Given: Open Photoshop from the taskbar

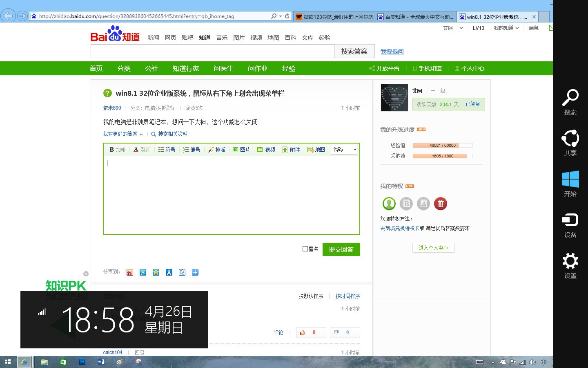Looking at the screenshot, I should [x=82, y=362].
